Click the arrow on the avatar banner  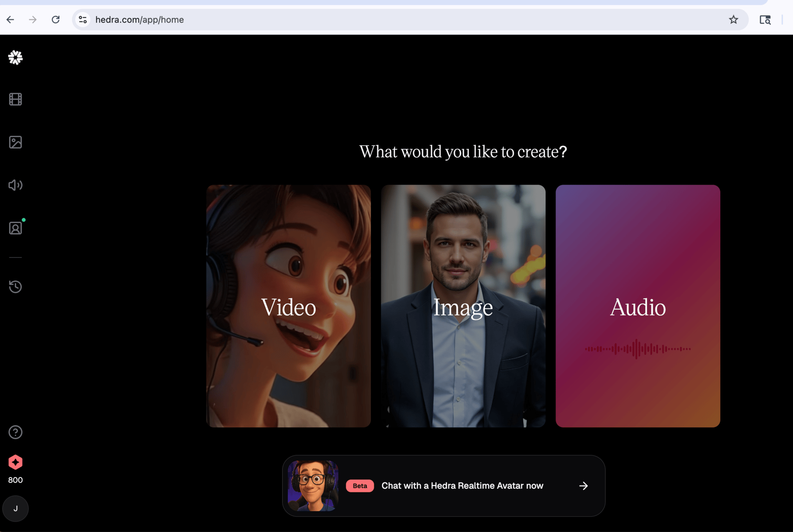click(583, 486)
